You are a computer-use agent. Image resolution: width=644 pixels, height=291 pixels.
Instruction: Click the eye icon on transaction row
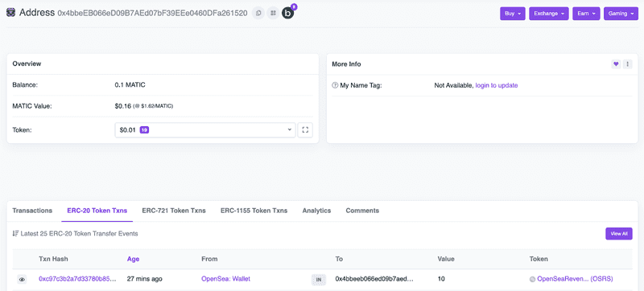point(23,280)
